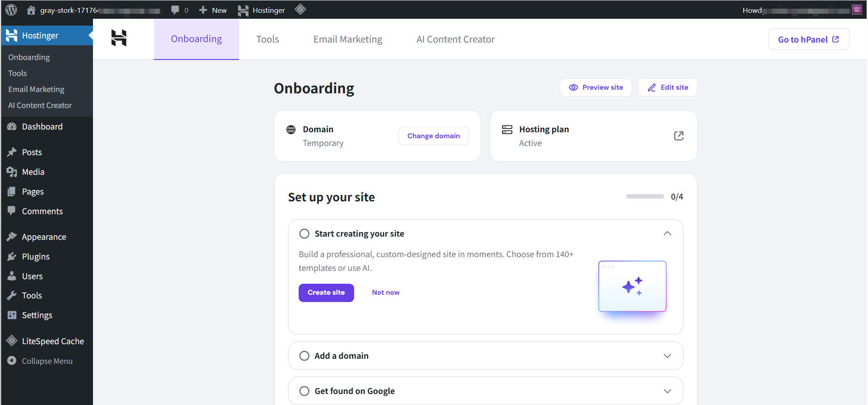Image resolution: width=868 pixels, height=405 pixels.
Task: Open Plugins from the sidebar
Action: [35, 257]
